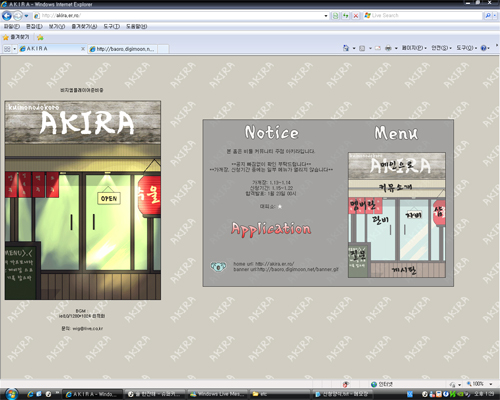This screenshot has height=400, width=500.
Task: Click the Favorites star icon
Action: (x=6, y=37)
